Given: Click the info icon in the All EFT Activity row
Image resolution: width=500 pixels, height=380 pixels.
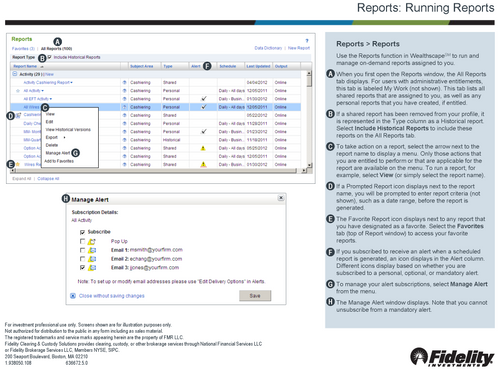Looking at the screenshot, I should pos(125,99).
